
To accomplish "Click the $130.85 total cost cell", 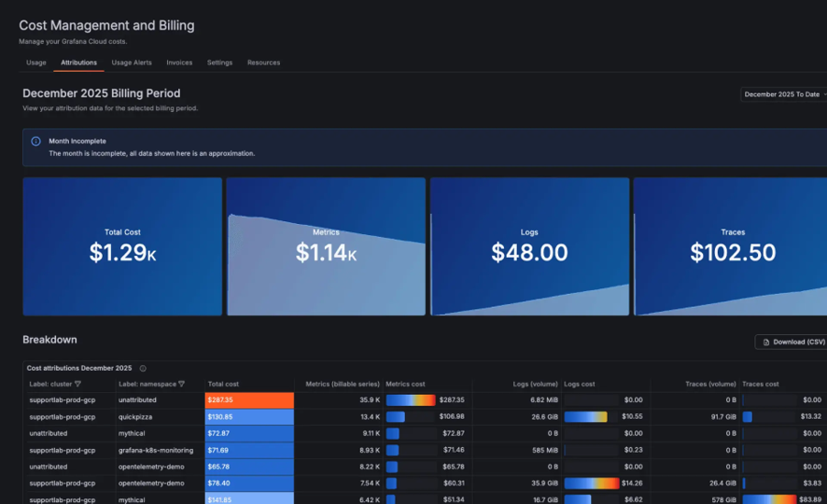I will [249, 416].
